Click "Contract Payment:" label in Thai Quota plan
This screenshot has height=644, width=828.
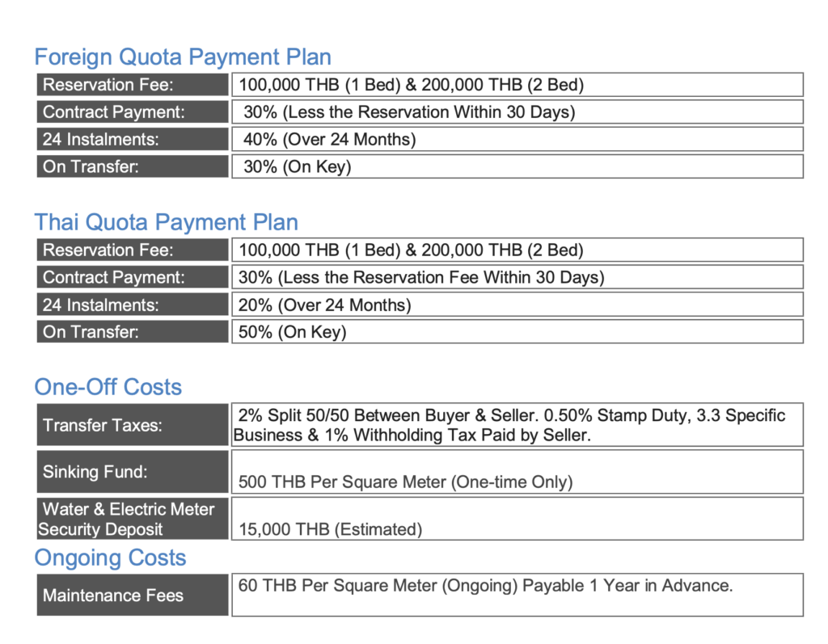tap(133, 277)
